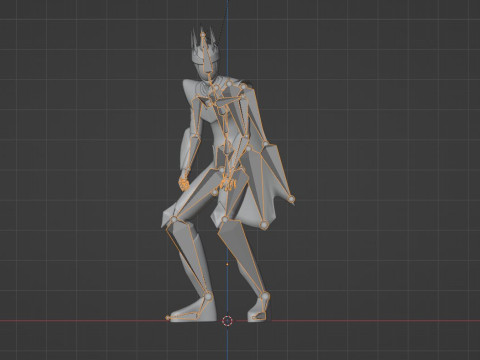Select the clenched hand bones beside the thigh

[184, 184]
